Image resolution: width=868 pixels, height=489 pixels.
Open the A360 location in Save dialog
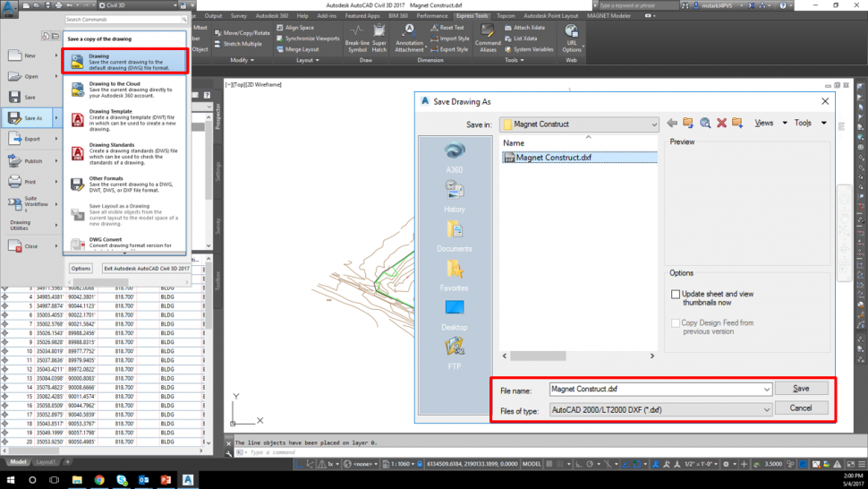coord(454,158)
